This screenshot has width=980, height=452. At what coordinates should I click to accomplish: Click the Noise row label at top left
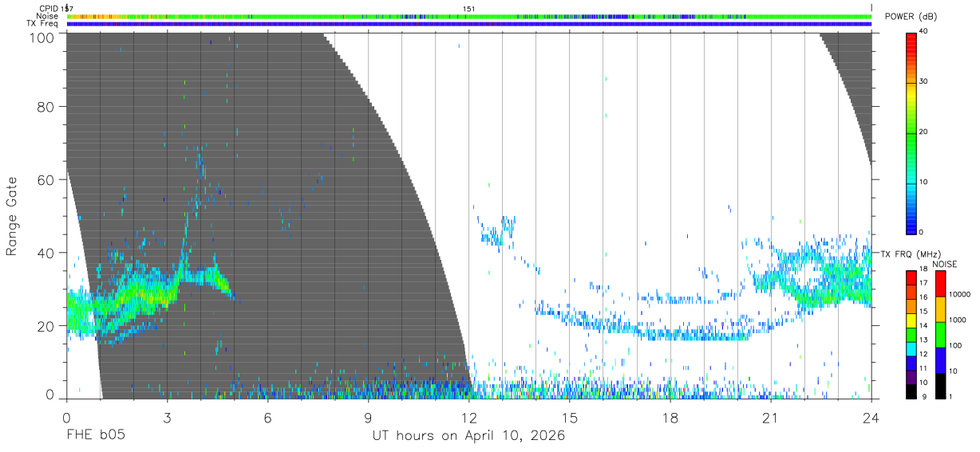point(47,16)
